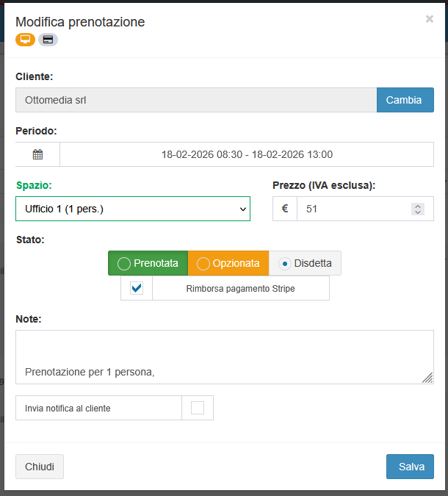The width and height of the screenshot is (448, 496).
Task: Open the Periodo date range picker
Action: click(247, 154)
